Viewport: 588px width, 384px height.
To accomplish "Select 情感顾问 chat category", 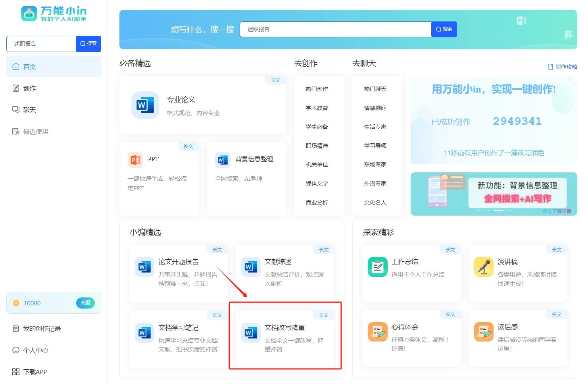I will [x=375, y=108].
